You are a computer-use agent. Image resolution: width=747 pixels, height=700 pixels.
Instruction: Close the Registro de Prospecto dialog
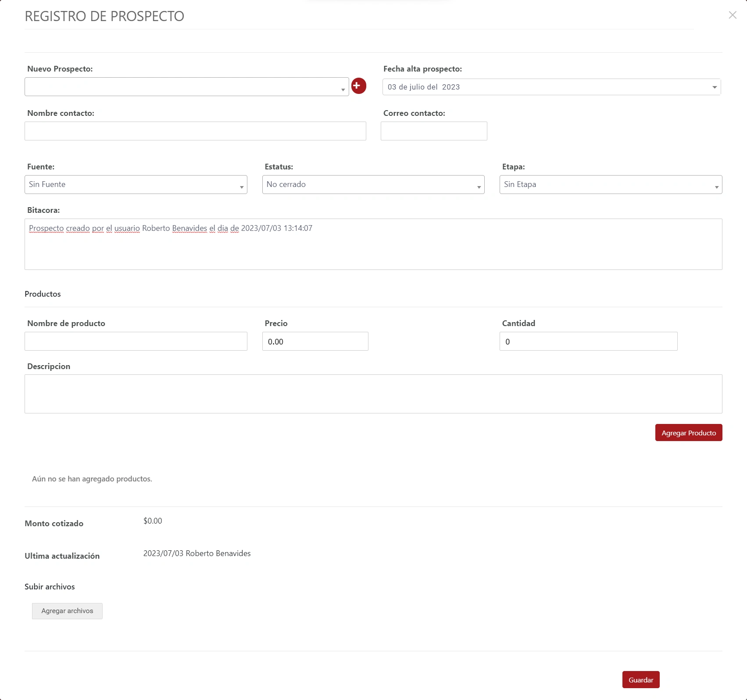click(732, 15)
